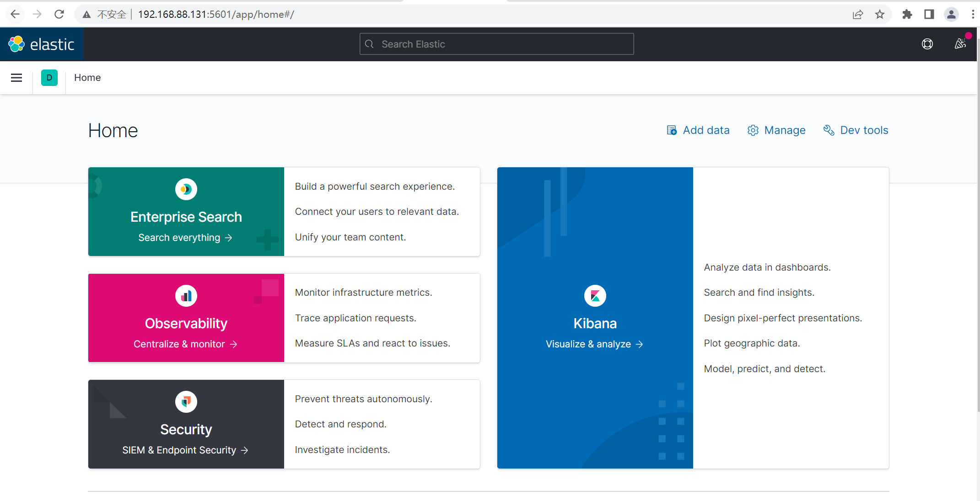The image size is (980, 501).
Task: Open the newsfeed celebration icon
Action: pyautogui.click(x=960, y=44)
